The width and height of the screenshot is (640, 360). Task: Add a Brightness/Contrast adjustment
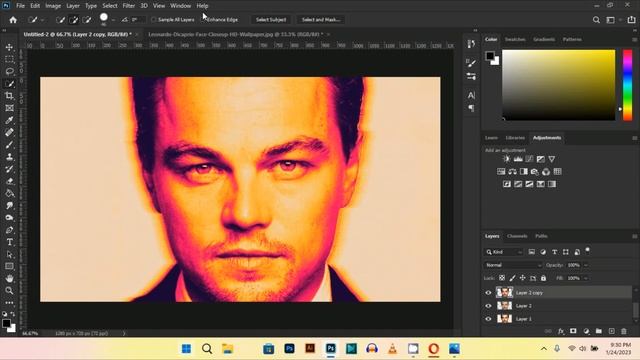pyautogui.click(x=507, y=159)
